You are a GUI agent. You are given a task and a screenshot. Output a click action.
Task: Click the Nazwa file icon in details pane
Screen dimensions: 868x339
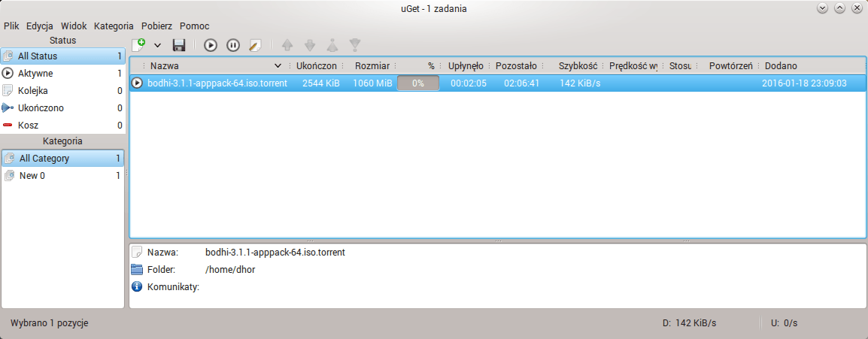click(137, 252)
